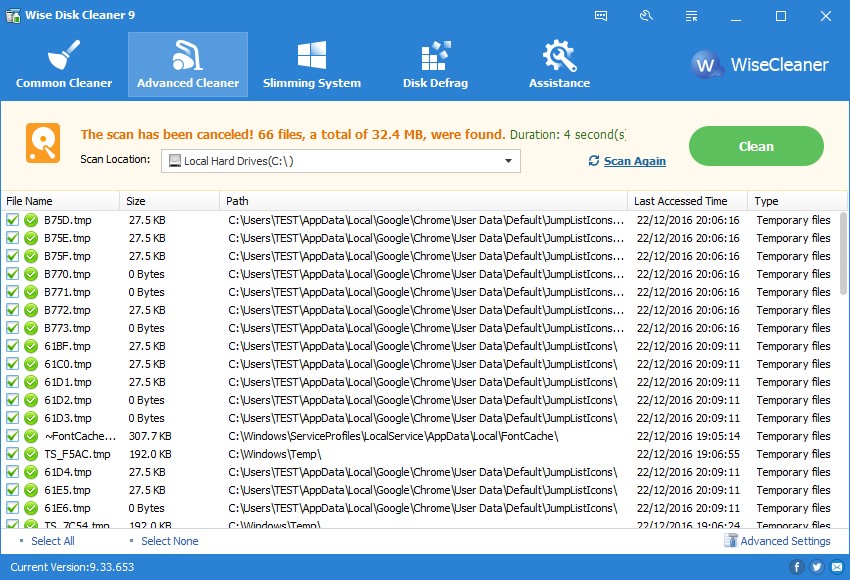Sort by Type column header
Screen dimensions: 850x580
coord(797,201)
